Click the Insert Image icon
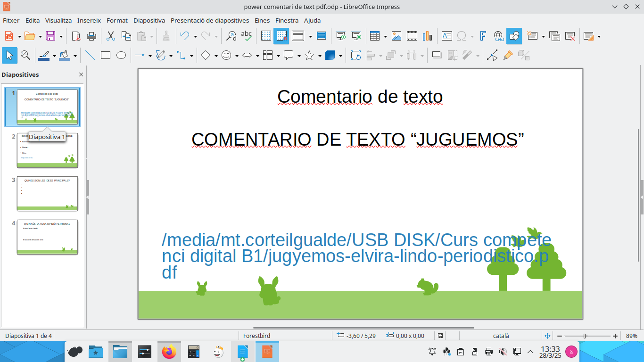 coord(396,36)
